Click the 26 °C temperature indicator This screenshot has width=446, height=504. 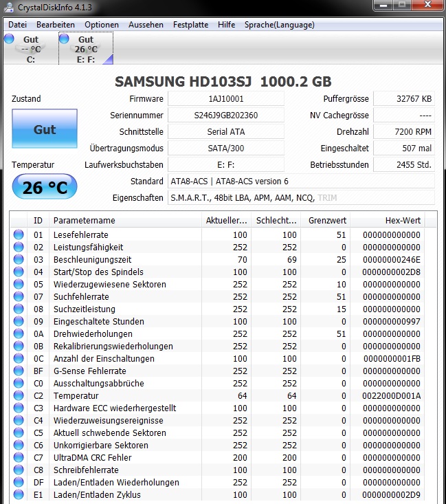[x=45, y=187]
